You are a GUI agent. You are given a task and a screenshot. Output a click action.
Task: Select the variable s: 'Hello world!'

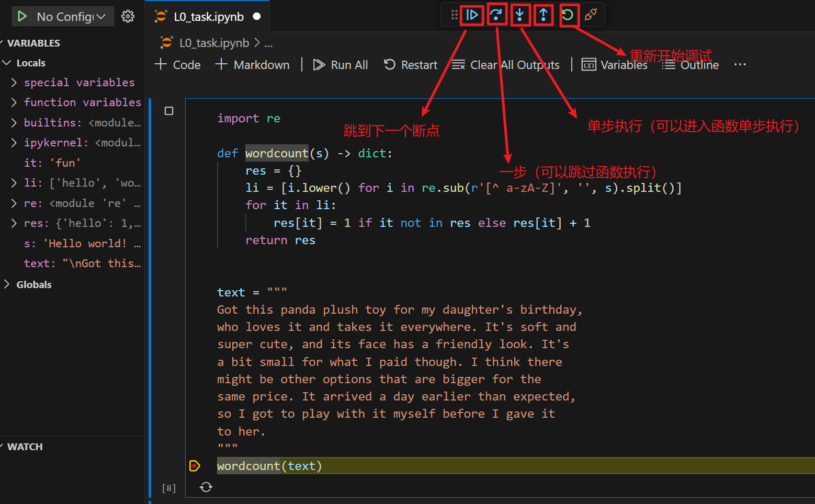pos(72,244)
